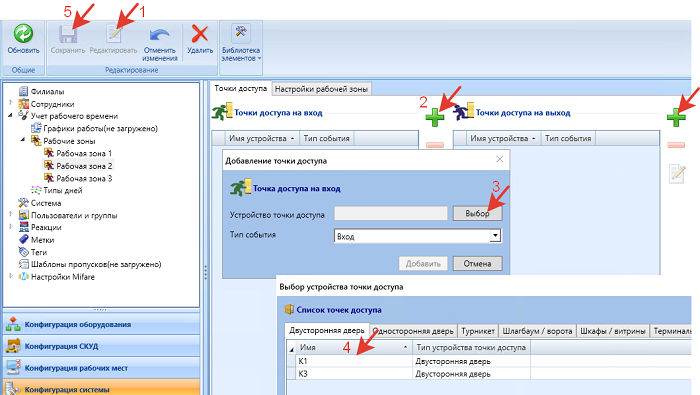Open Библиотека элементов toolbar dropdown
Screen dimensions: 700x395
241,43
